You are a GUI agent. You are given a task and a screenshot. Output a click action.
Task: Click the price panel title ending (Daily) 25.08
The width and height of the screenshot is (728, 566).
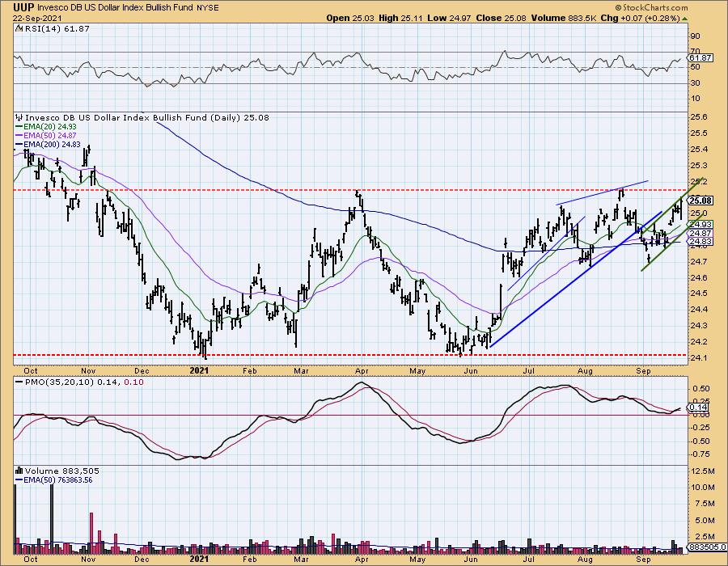tap(146, 117)
